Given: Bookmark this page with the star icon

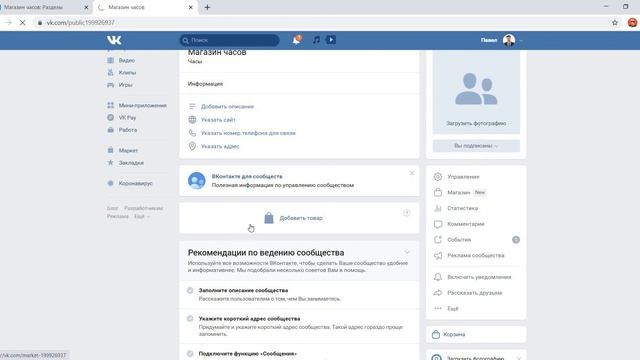Looking at the screenshot, I should [615, 23].
